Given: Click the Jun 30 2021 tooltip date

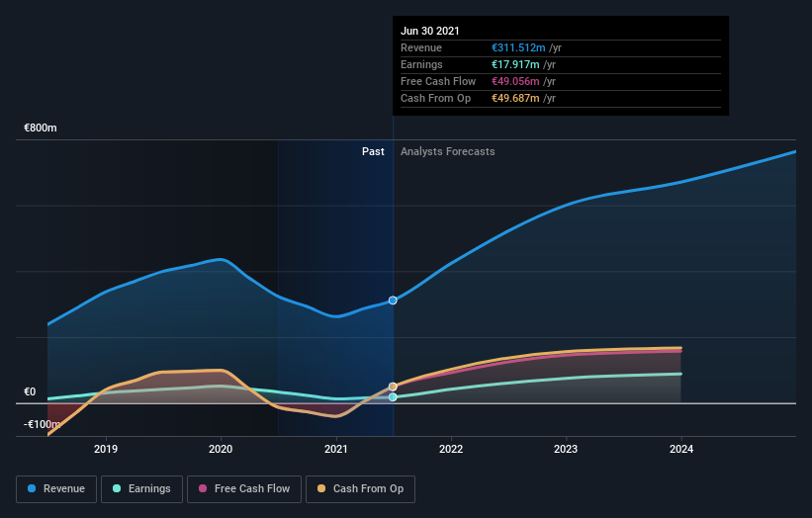Looking at the screenshot, I should 430,31.
